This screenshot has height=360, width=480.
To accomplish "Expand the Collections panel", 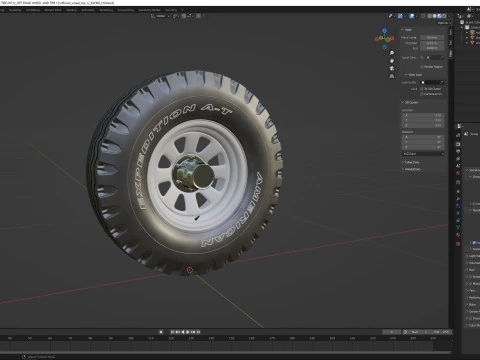I will pyautogui.click(x=411, y=162).
